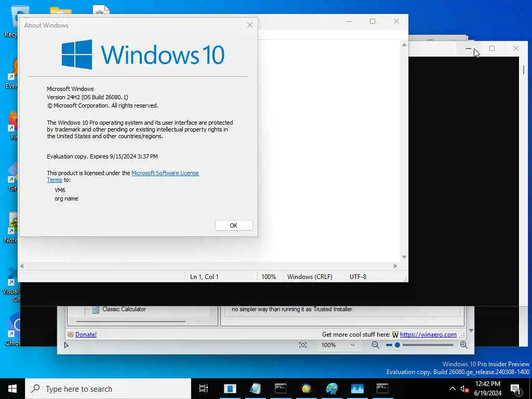Click the zoom slider handle in Paint

pos(397,345)
